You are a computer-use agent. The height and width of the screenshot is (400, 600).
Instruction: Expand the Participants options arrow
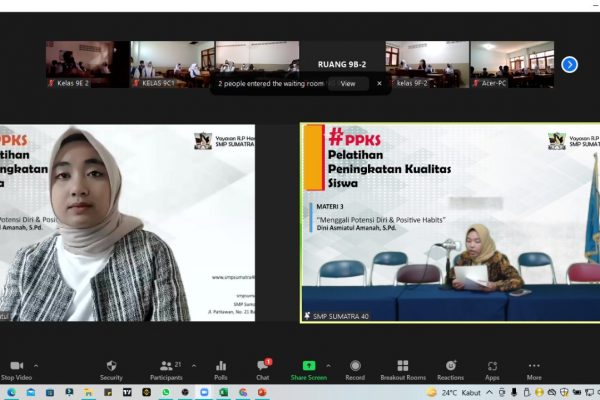194,366
